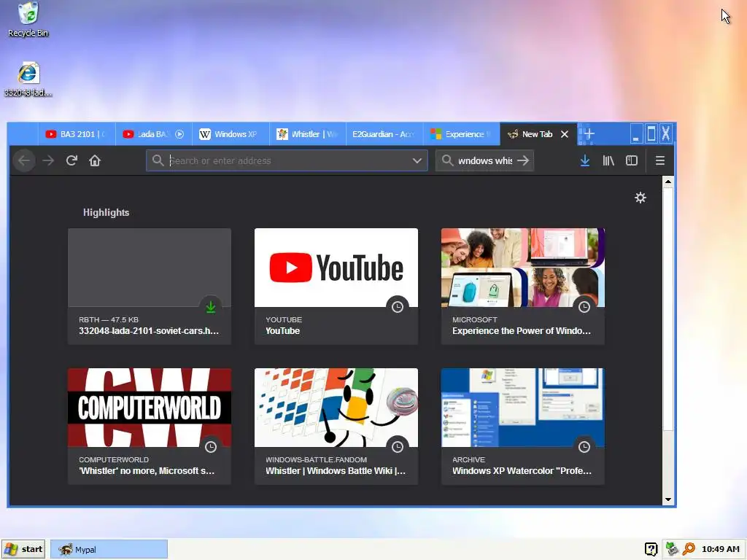Switch to the Experience Microsoft tab
This screenshot has width=747, height=560.
click(462, 134)
